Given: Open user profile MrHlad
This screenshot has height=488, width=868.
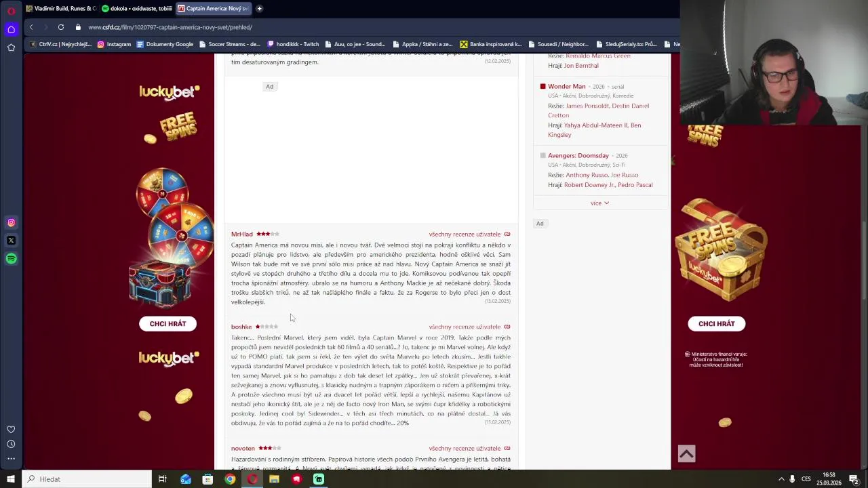Looking at the screenshot, I should click(x=241, y=235).
